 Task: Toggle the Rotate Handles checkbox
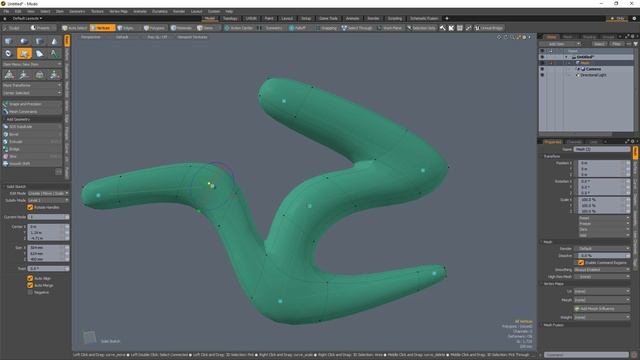point(30,208)
